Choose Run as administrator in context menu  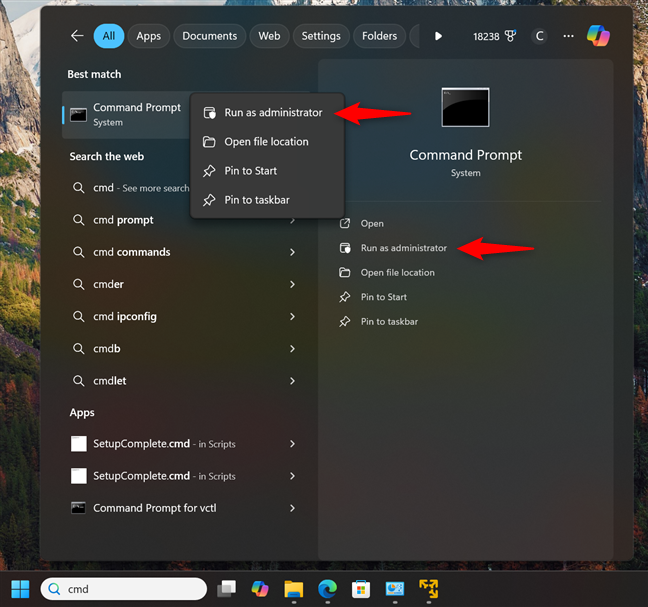(x=267, y=112)
